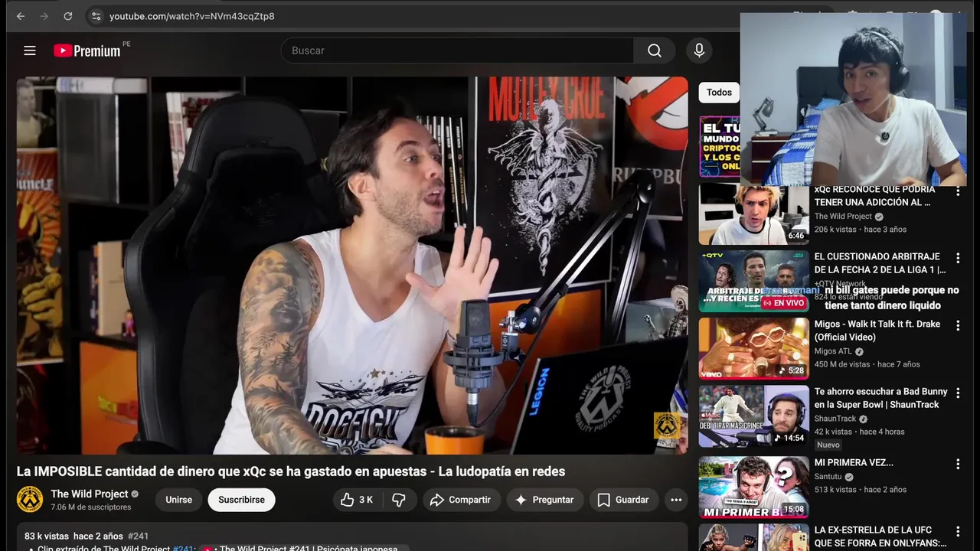Image resolution: width=980 pixels, height=551 pixels.
Task: Open options menu for xQc RECONOCE video
Action: (x=957, y=191)
